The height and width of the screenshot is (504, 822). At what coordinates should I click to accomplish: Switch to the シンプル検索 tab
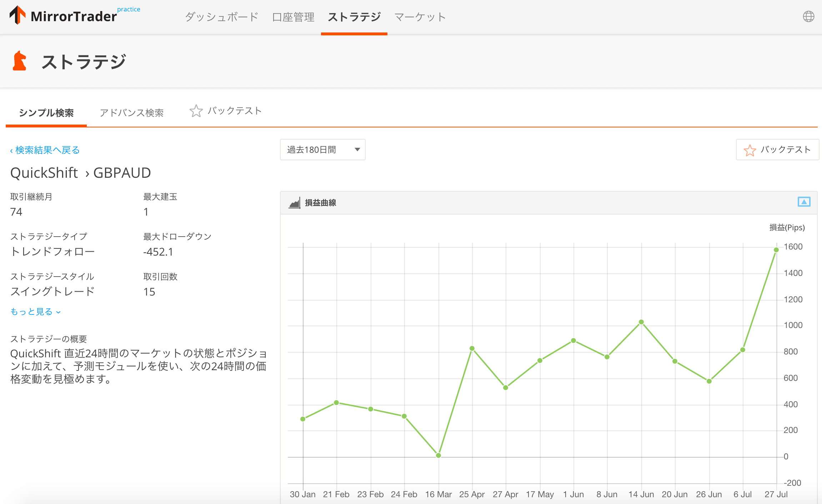pos(46,113)
